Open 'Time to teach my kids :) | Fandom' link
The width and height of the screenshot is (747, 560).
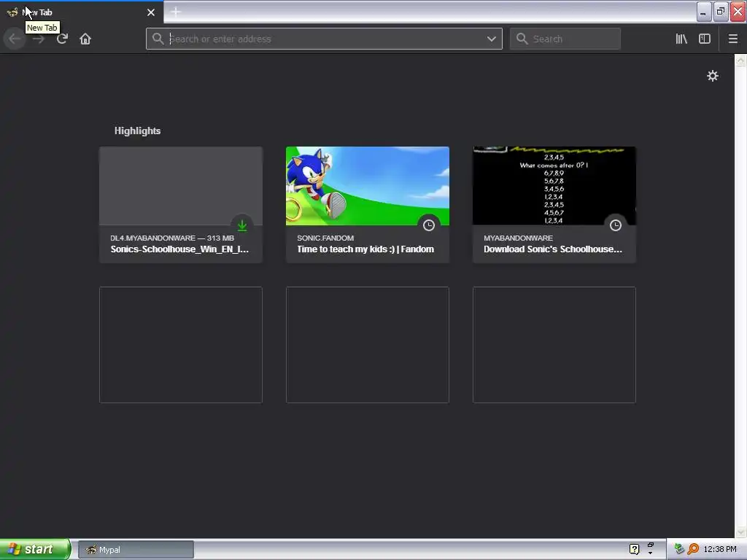365,249
